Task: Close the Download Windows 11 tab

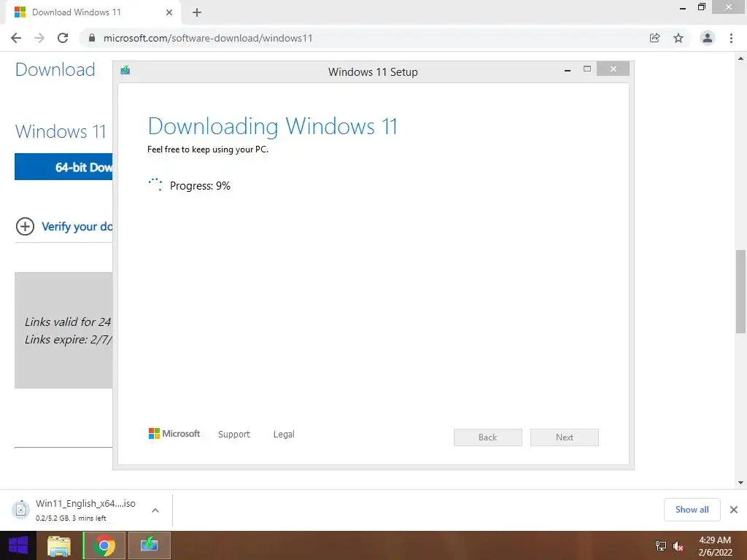Action: (169, 12)
